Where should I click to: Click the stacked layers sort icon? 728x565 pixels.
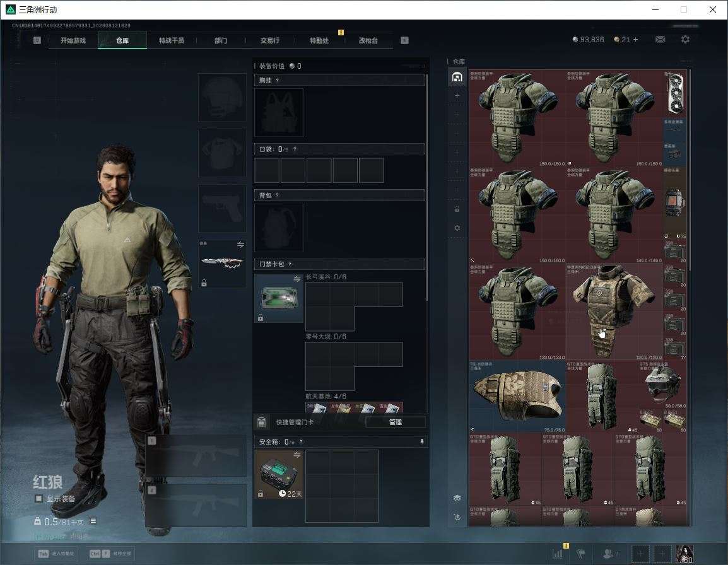457,498
